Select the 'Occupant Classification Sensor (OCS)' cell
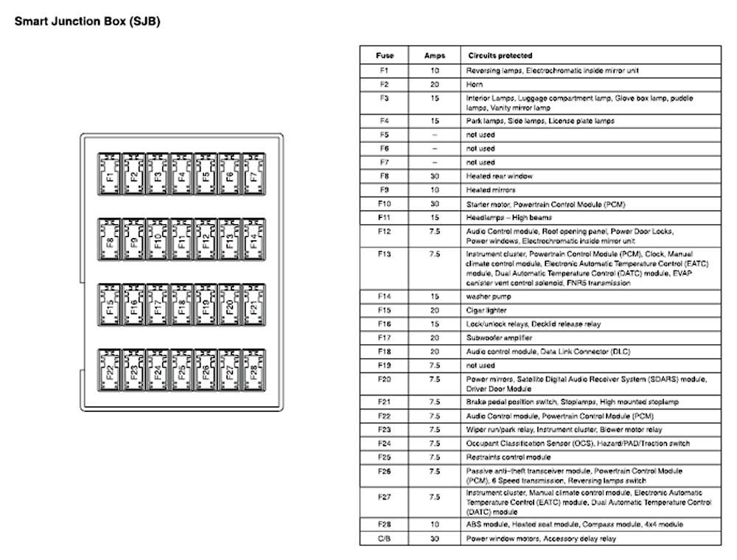 (x=591, y=444)
